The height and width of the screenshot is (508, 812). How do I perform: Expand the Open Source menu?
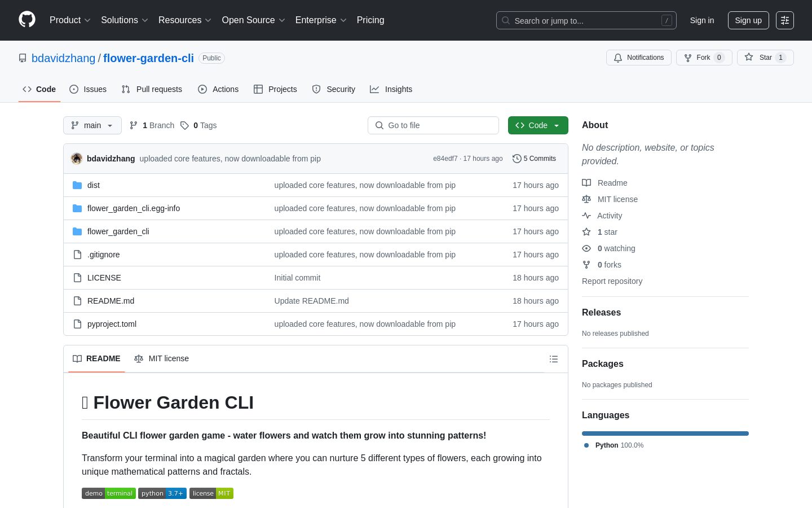[x=254, y=20]
